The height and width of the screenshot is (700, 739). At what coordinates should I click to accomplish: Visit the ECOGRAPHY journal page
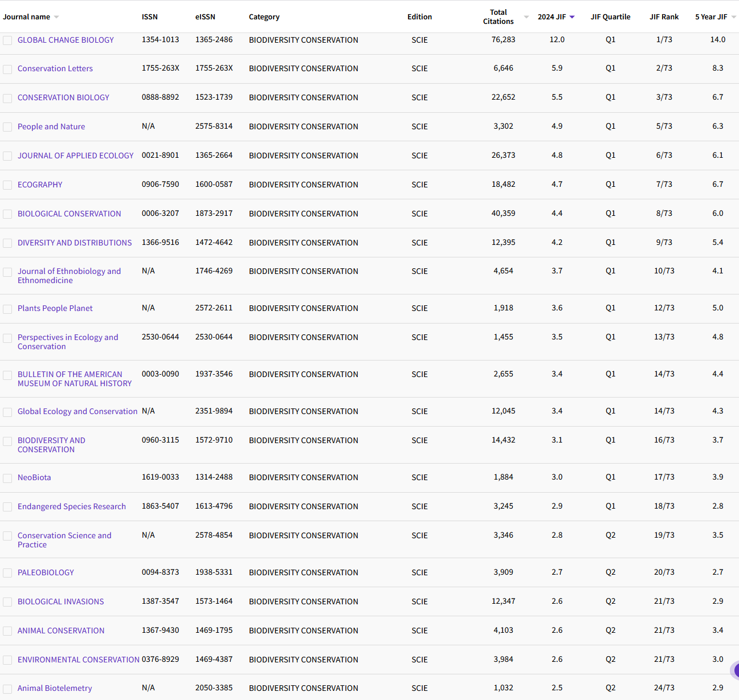[40, 185]
